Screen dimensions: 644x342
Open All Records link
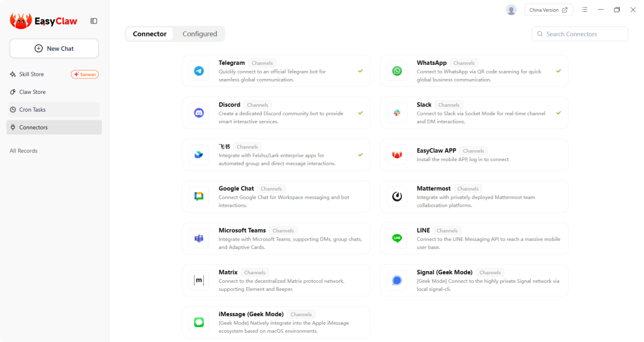[24, 151]
